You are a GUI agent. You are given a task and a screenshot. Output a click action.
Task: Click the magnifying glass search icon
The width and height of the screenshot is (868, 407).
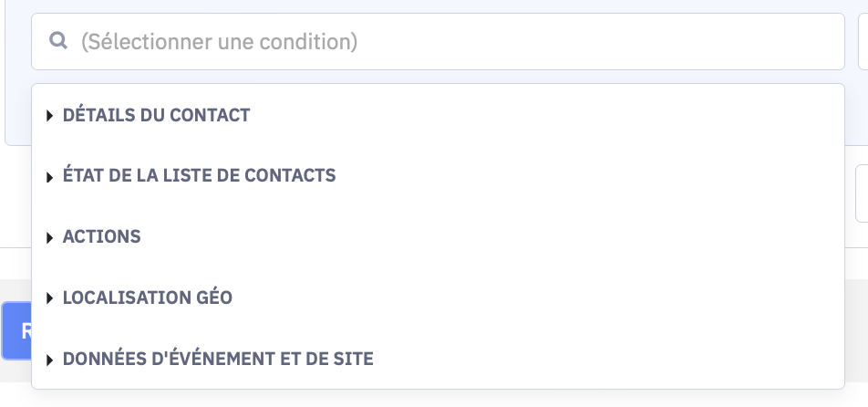pos(58,40)
